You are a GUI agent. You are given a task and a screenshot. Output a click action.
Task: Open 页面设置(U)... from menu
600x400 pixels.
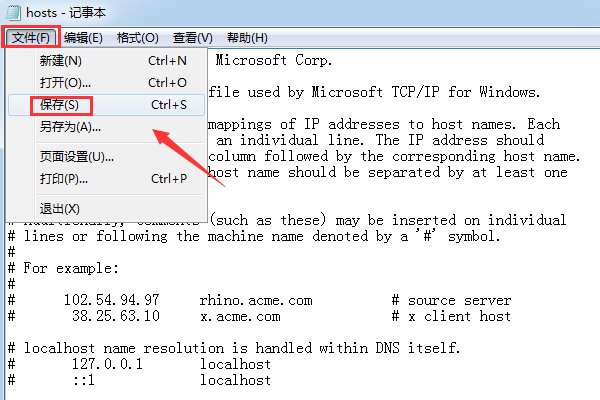106,157
